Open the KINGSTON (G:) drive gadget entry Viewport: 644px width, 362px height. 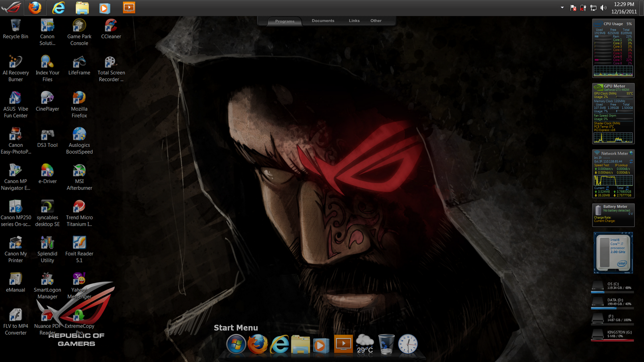pos(613,335)
